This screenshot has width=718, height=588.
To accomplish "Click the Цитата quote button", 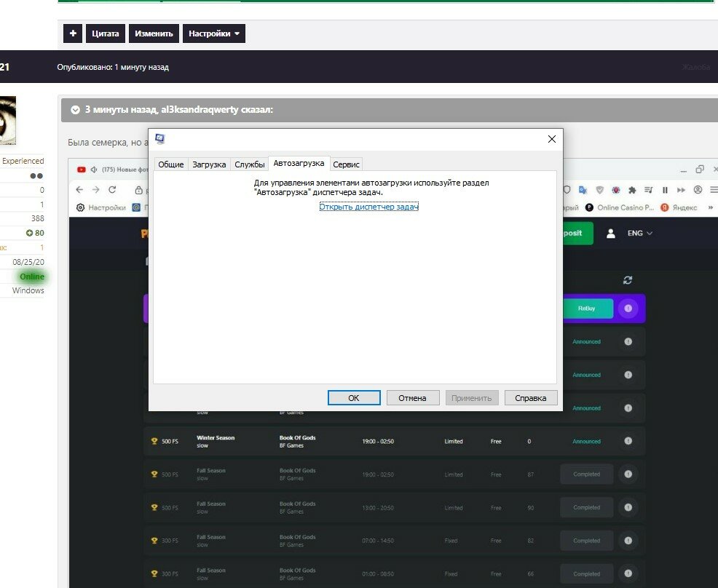I will tap(106, 33).
